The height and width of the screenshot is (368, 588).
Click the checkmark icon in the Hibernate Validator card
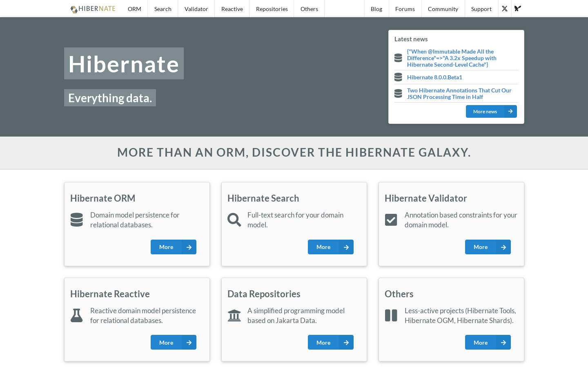pos(391,220)
